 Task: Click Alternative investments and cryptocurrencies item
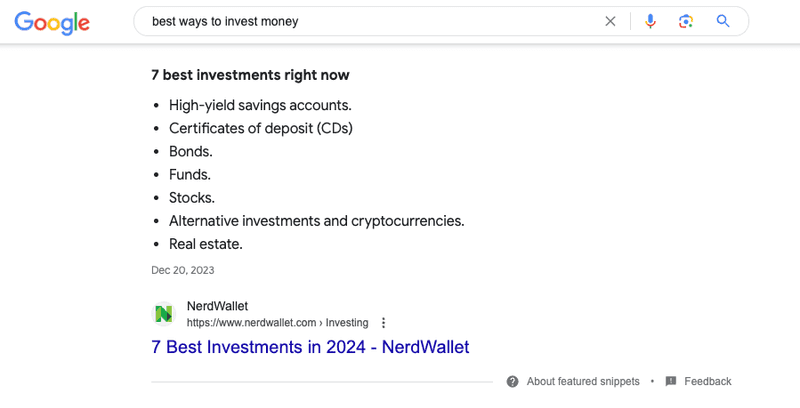pyautogui.click(x=317, y=221)
